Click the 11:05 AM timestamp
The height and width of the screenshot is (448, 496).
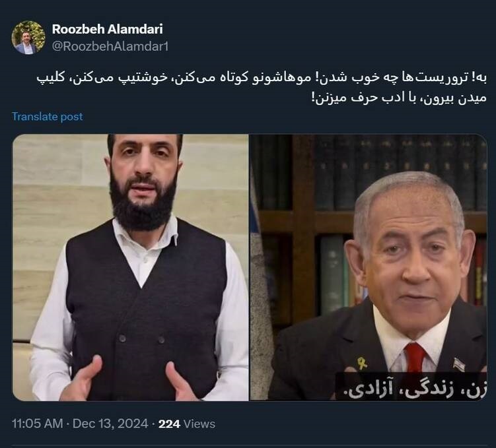[38, 424]
